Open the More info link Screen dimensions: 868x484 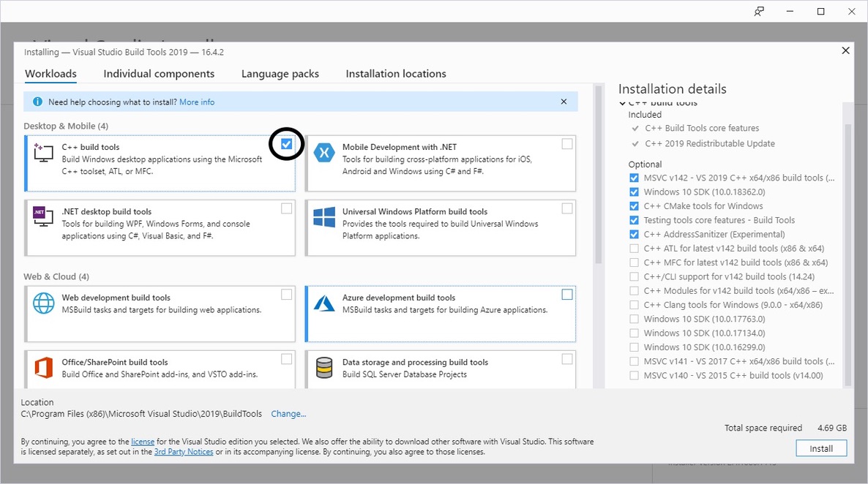tap(197, 102)
